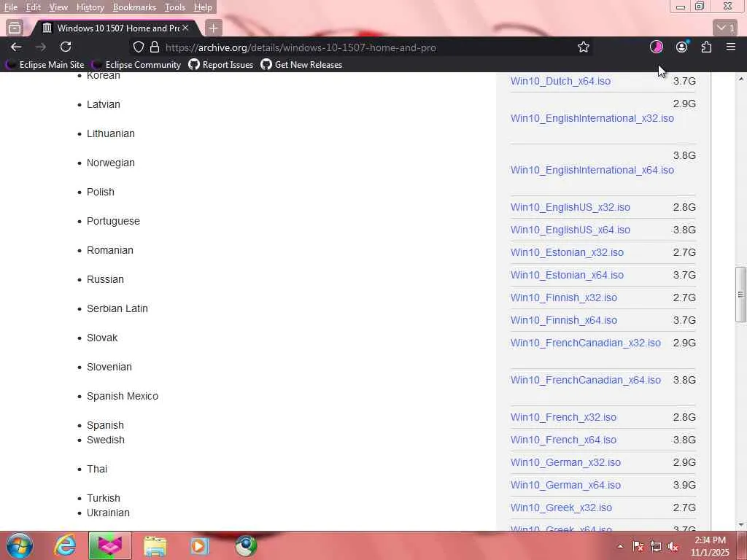The image size is (747, 560).
Task: Download Win10_EnglishUS_x32.iso
Action: 570,207
